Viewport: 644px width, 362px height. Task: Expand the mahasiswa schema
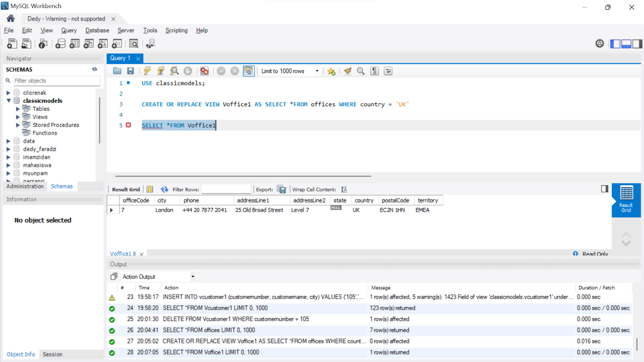click(8, 165)
